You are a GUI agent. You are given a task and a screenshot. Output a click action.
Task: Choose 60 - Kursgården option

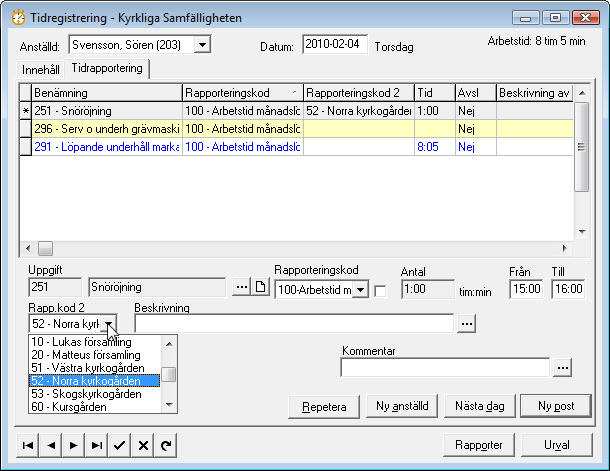[95, 407]
